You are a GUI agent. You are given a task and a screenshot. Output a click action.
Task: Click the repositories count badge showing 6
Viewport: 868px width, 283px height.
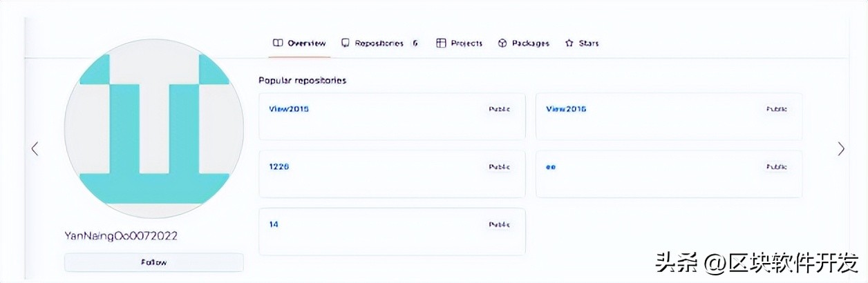415,43
